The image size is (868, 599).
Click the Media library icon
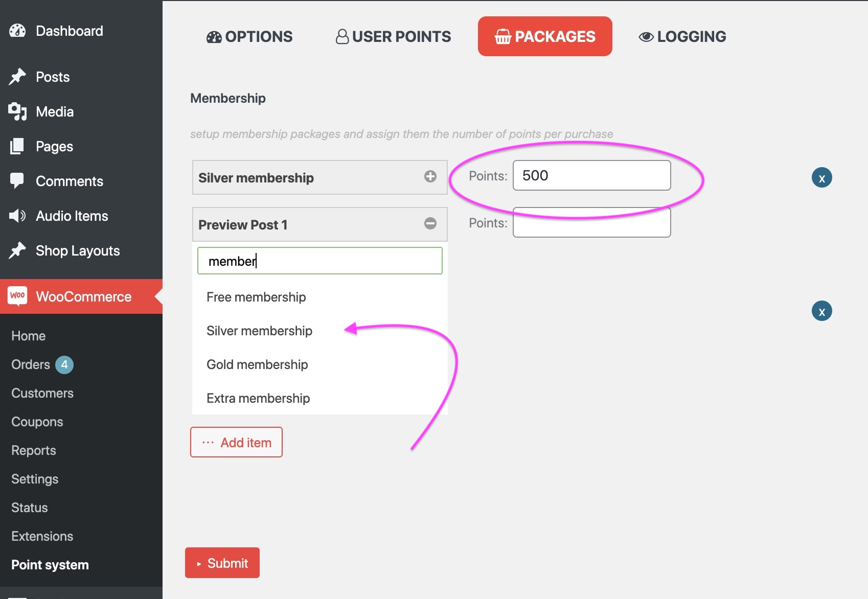17,111
